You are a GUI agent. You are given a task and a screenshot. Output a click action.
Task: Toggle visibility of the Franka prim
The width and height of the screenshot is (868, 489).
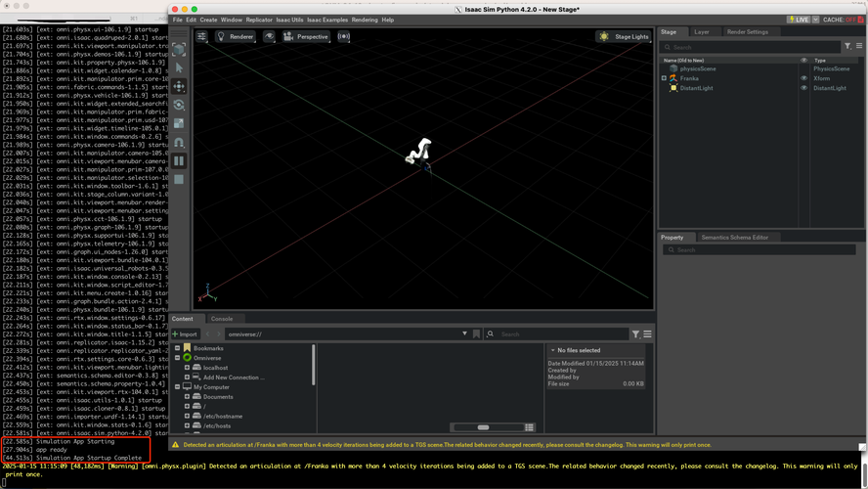tap(803, 78)
